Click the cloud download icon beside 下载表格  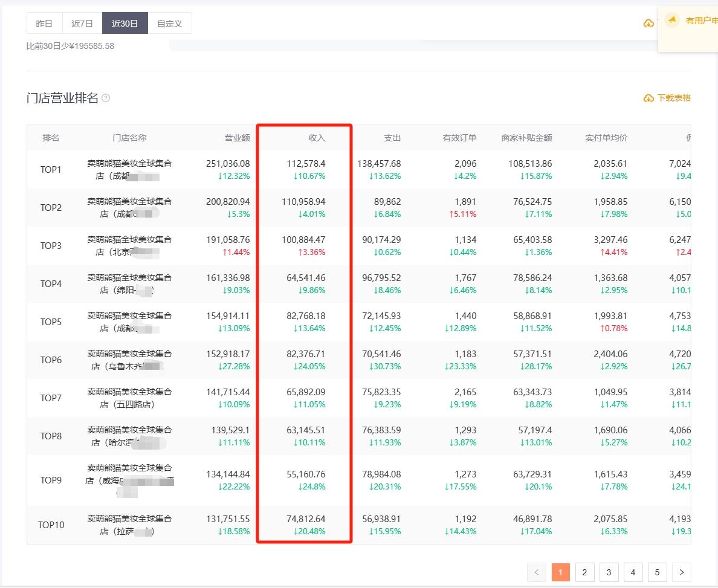[x=647, y=97]
